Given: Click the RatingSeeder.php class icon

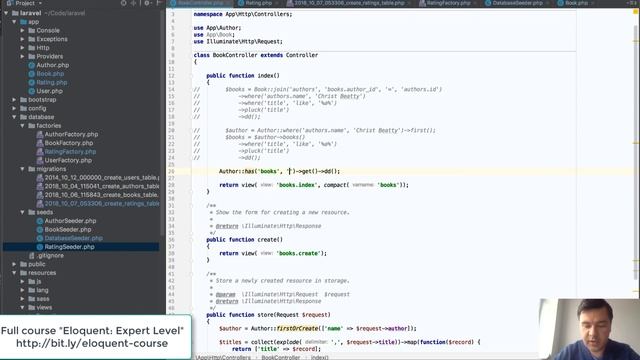Looking at the screenshot, I should pos(40,247).
